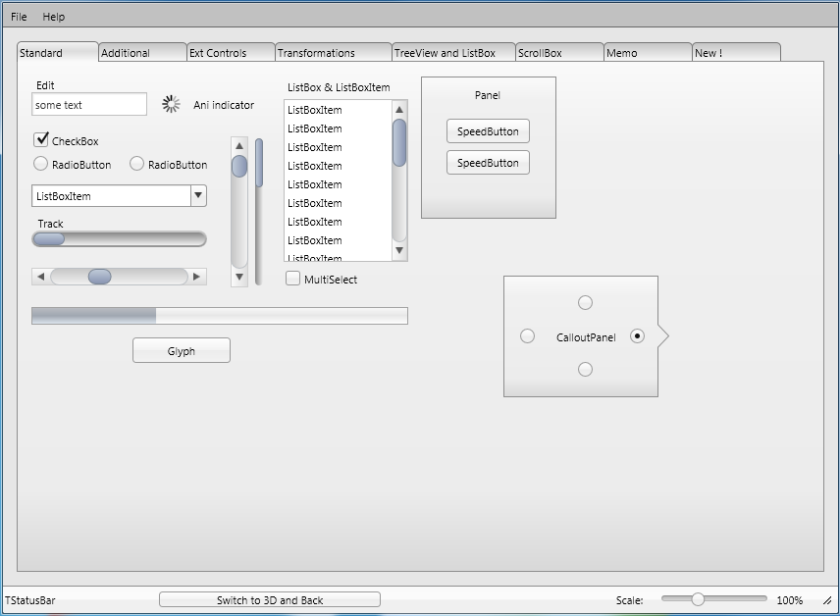Click the first SpeedButton in Panel
This screenshot has width=840, height=616.
(x=488, y=131)
